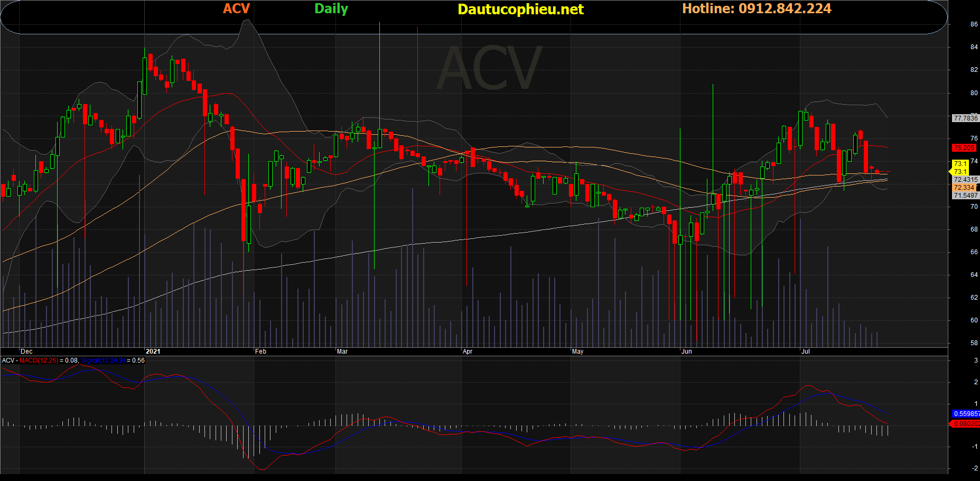This screenshot has width=980, height=481.
Task: Click the grey 77.7836 upper band value
Action: [965, 118]
